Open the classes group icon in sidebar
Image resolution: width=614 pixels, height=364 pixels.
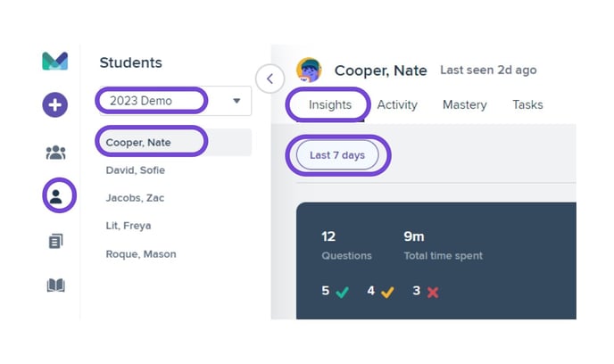point(55,153)
